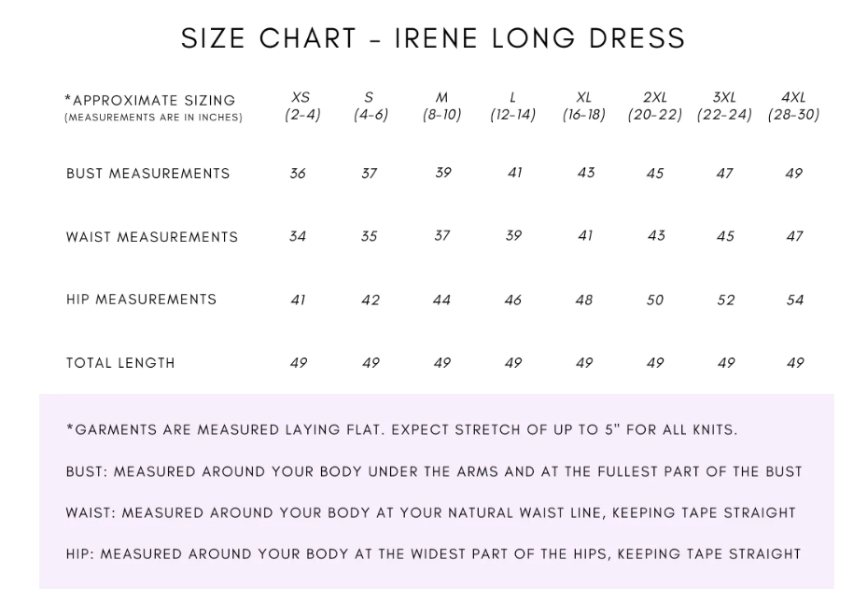The image size is (853, 616).
Task: Click the 'HIP: measured around your body' instruction line
Action: pyautogui.click(x=433, y=553)
